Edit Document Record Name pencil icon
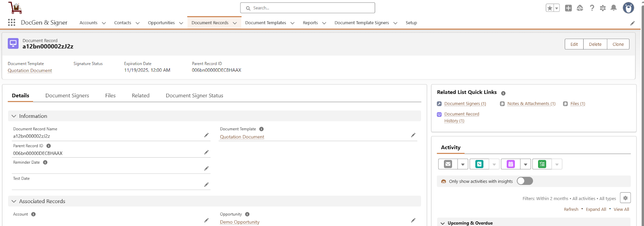This screenshot has width=644, height=226. click(x=206, y=136)
